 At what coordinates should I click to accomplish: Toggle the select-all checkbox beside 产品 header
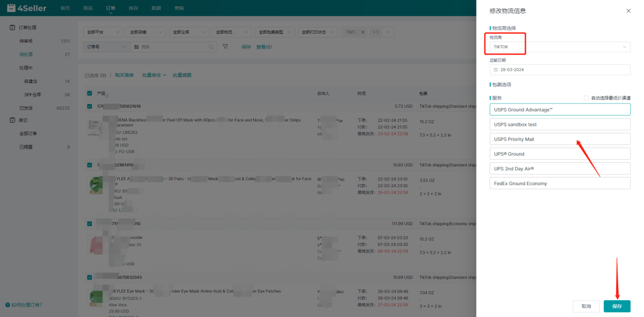(x=90, y=93)
